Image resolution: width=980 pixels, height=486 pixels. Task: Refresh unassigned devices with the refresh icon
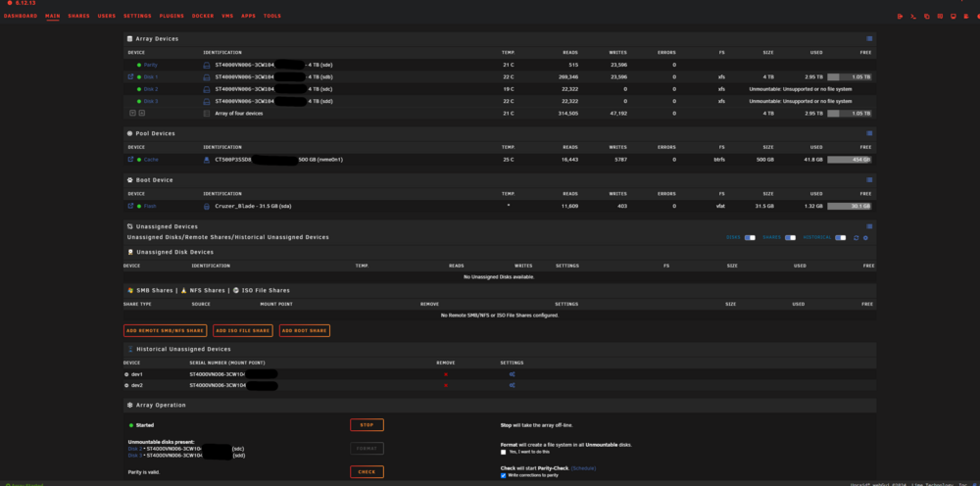[857, 238]
